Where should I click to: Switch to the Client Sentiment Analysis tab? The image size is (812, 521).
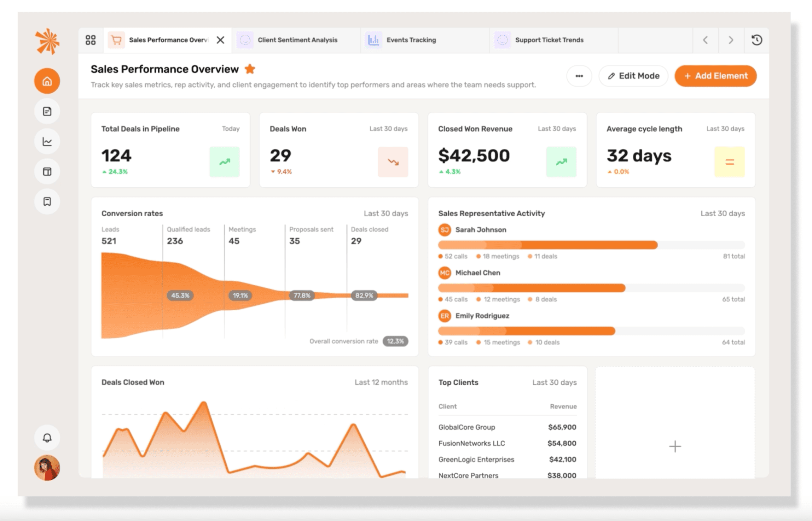[297, 40]
